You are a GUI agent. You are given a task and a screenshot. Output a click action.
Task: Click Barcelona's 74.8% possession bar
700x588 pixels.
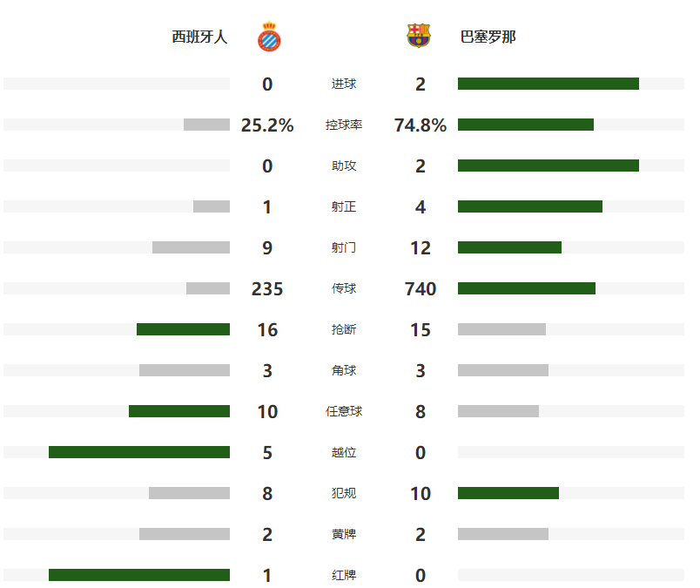tap(526, 125)
